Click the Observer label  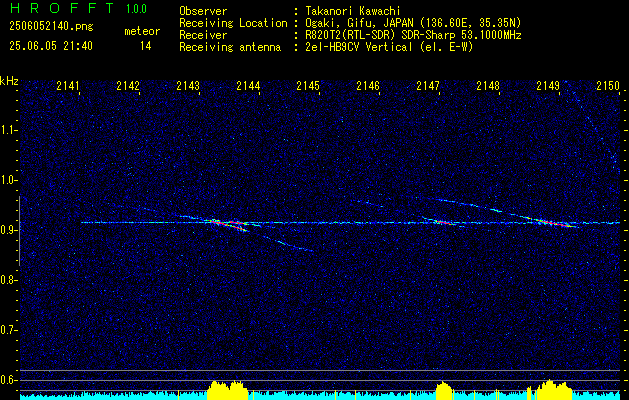(x=203, y=11)
